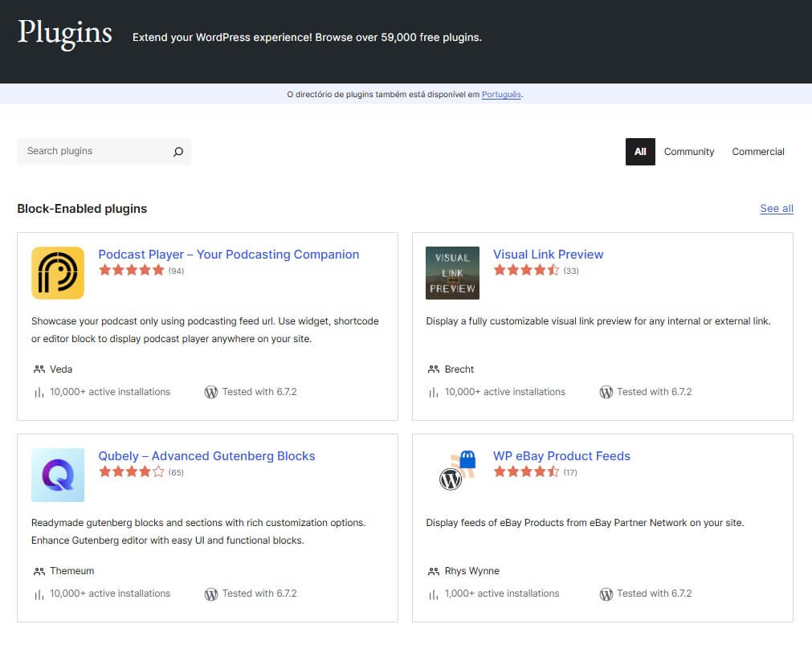Click the Podcast Player plugin logo

tap(58, 273)
